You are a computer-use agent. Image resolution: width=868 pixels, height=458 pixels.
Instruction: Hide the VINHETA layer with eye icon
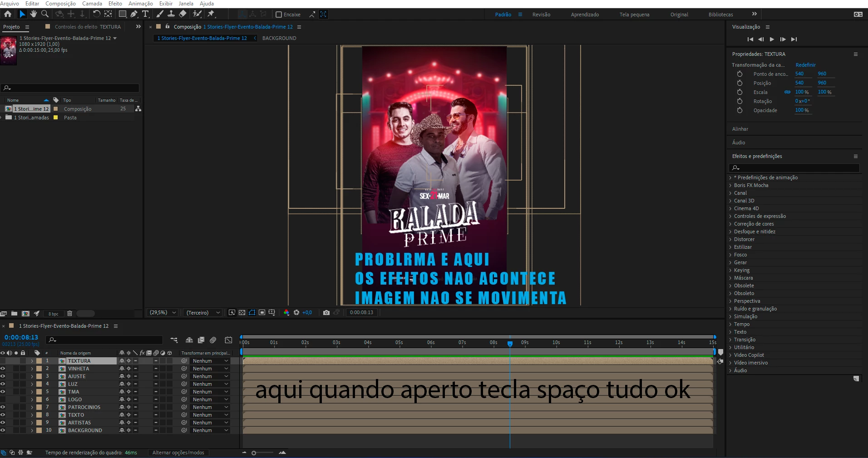pyautogui.click(x=3, y=369)
